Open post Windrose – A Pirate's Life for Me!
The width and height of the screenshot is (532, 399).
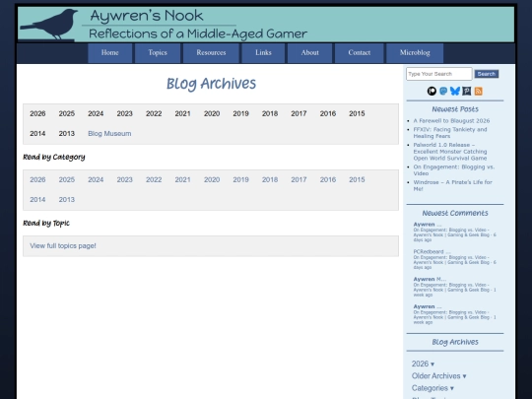(x=452, y=185)
